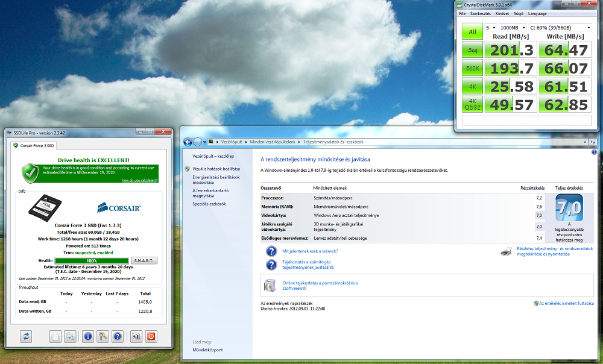Screen dimensions: 603x364
Task: Click the 100% health progress bar
Action: point(92,260)
